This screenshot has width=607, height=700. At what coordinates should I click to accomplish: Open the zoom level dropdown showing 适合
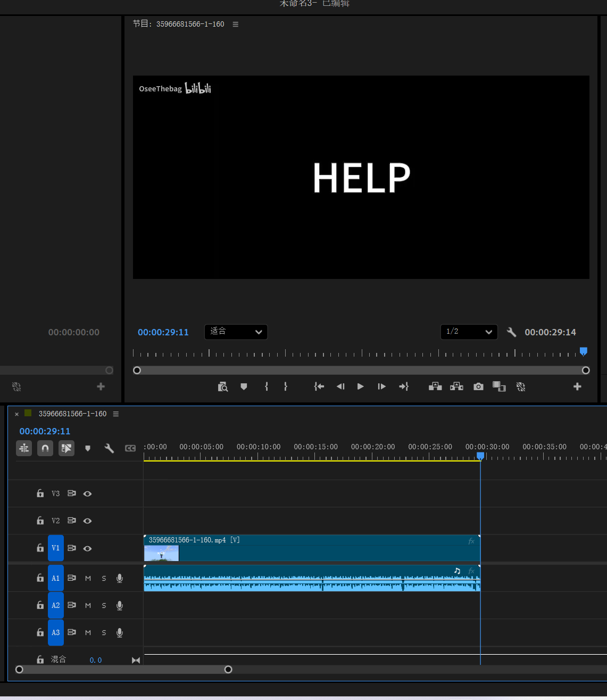(236, 332)
